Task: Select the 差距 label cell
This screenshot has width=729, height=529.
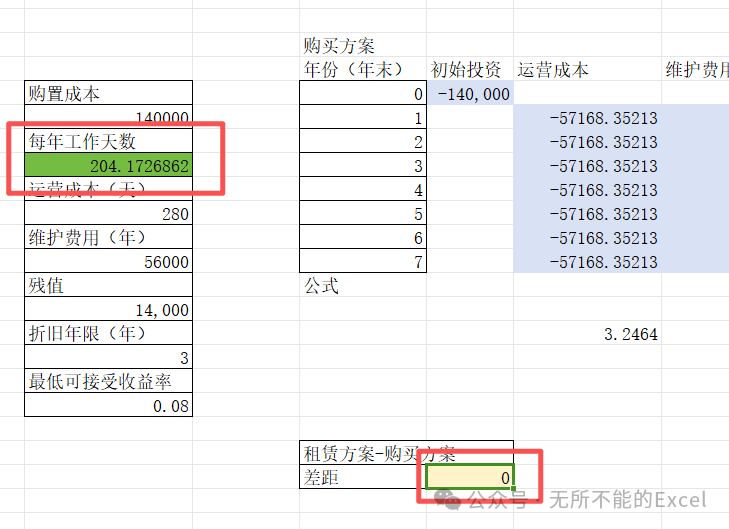Action: (x=363, y=477)
